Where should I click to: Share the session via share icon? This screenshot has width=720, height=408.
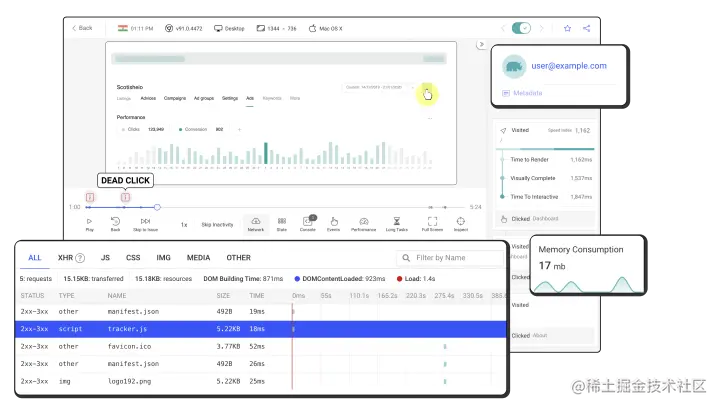[586, 28]
